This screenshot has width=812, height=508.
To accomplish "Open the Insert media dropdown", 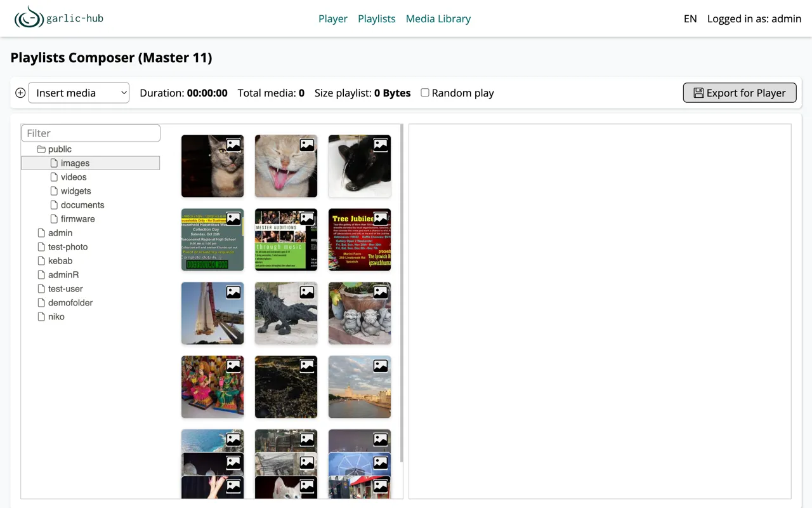I will point(79,93).
